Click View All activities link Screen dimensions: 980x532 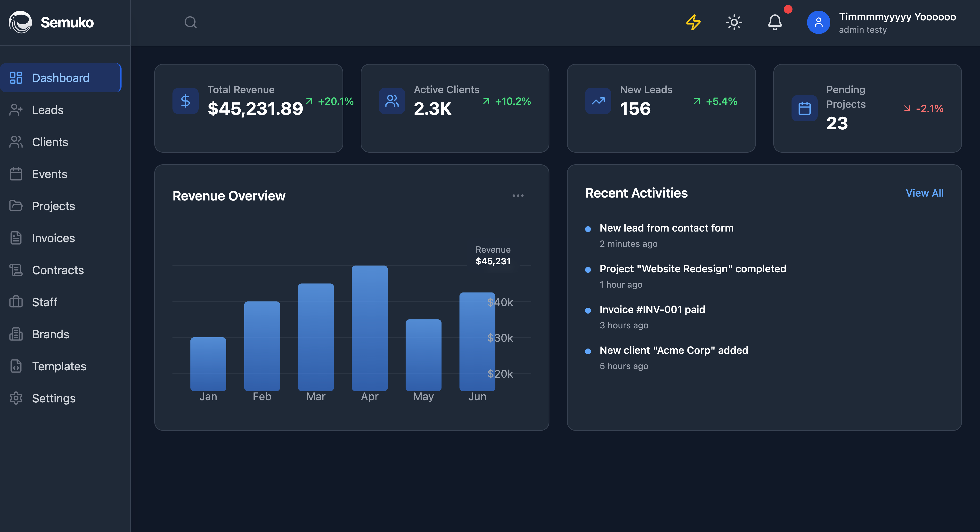tap(924, 193)
